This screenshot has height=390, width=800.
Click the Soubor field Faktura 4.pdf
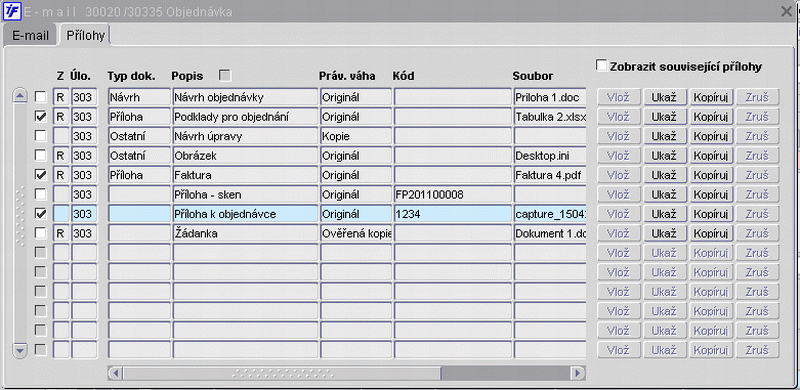(549, 175)
